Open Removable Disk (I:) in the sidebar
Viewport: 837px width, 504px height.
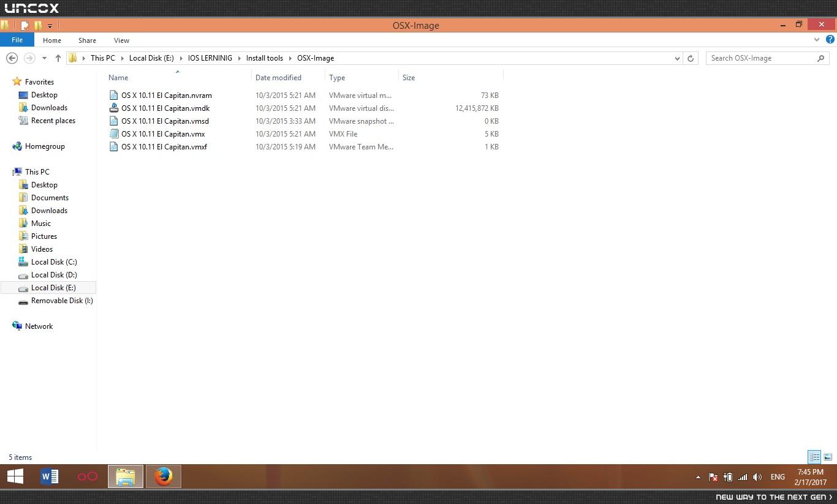(62, 301)
